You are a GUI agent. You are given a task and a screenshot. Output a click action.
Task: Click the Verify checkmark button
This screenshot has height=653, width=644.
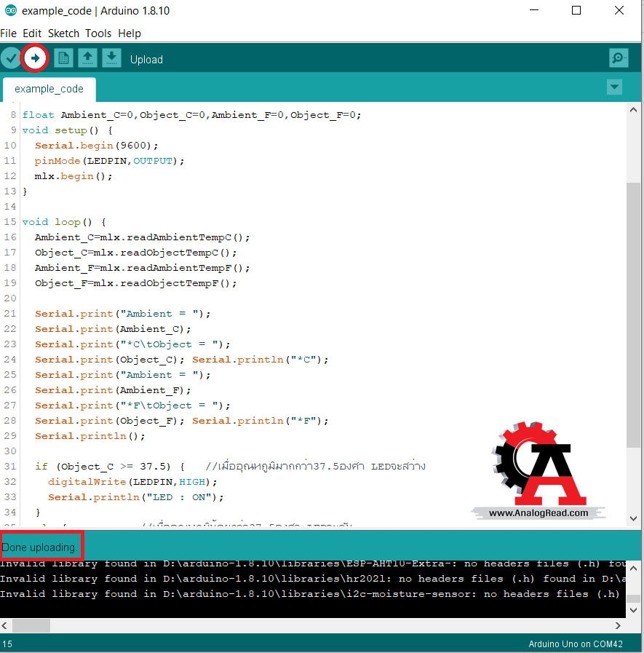tap(11, 58)
